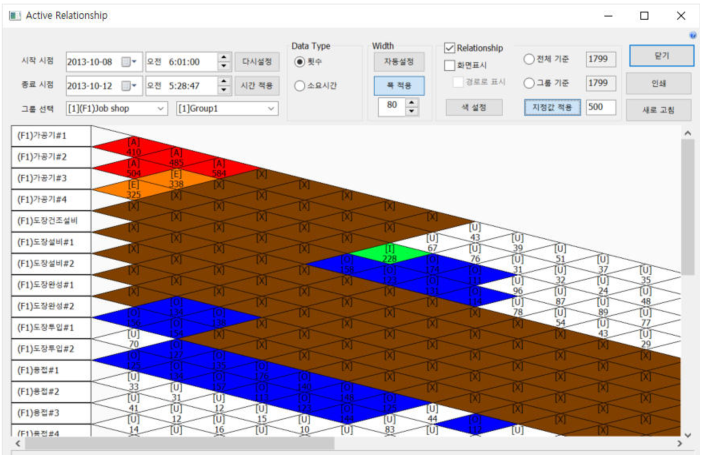Click end time spinner arrows

click(x=225, y=86)
